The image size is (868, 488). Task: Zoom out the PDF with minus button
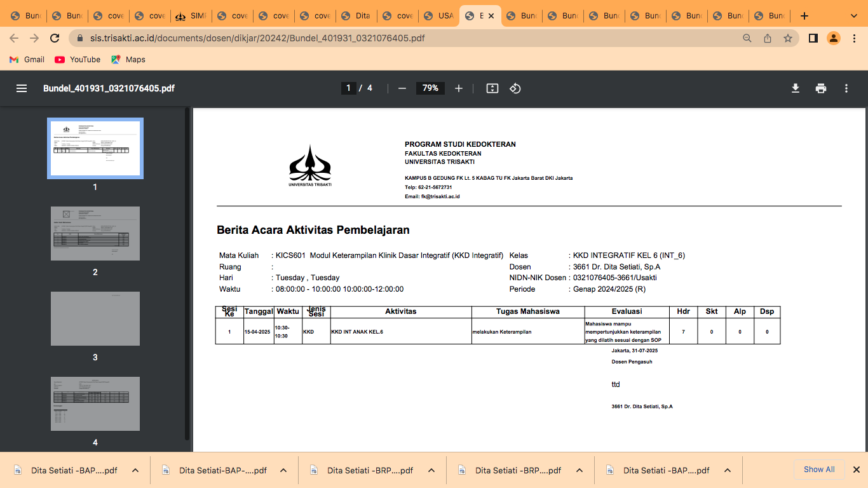[x=402, y=88]
